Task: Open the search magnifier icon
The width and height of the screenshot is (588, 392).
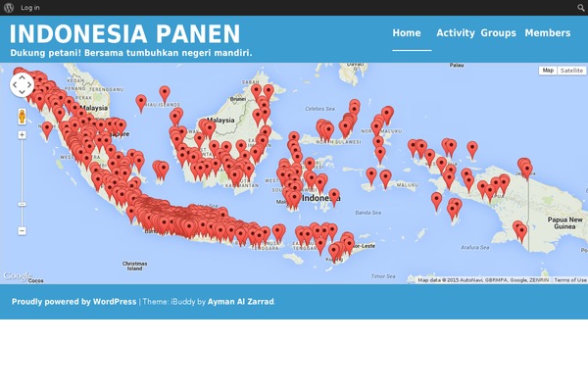Action: click(580, 8)
